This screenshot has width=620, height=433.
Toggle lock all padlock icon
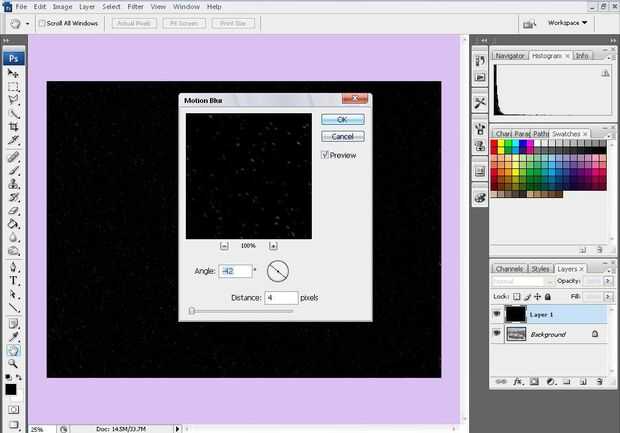point(548,296)
